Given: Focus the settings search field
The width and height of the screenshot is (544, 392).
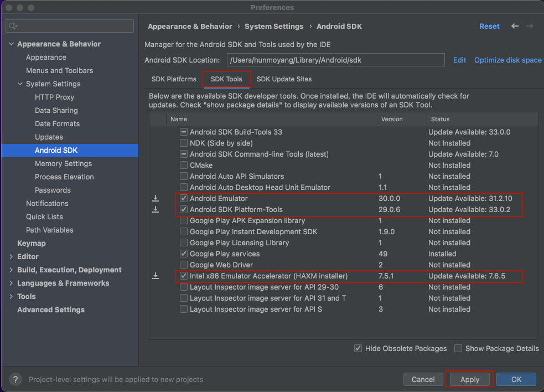Looking at the screenshot, I should coord(70,26).
